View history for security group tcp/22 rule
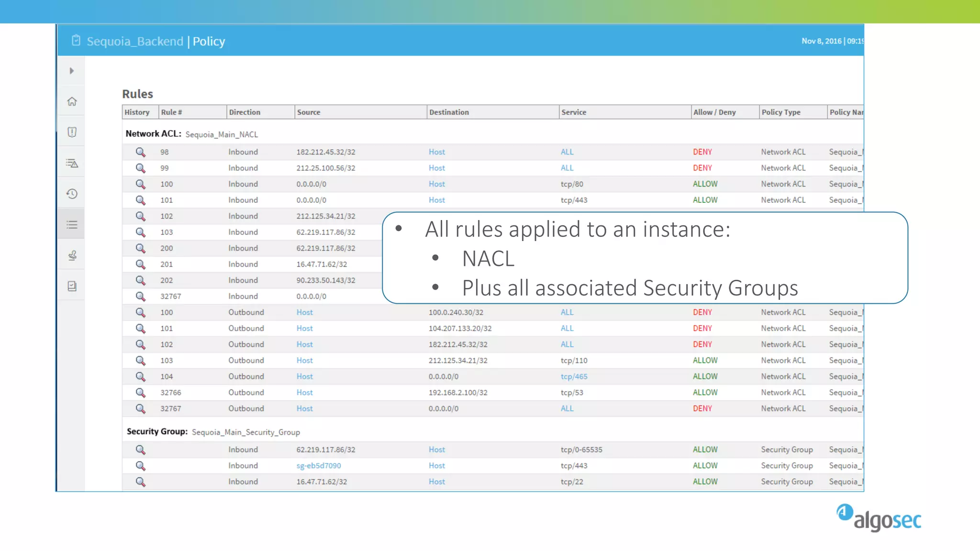This screenshot has width=980, height=551. click(x=140, y=482)
